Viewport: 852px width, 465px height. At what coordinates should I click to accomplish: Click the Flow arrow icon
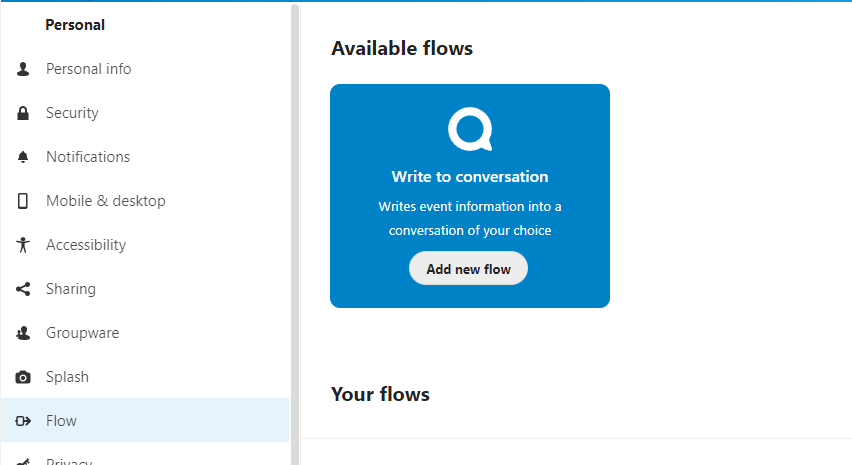(23, 421)
